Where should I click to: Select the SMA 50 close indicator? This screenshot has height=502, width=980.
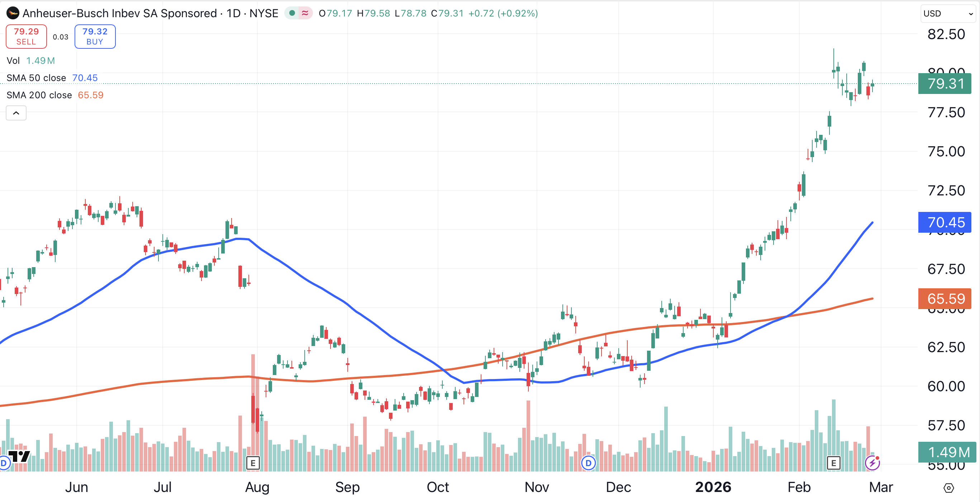point(36,78)
